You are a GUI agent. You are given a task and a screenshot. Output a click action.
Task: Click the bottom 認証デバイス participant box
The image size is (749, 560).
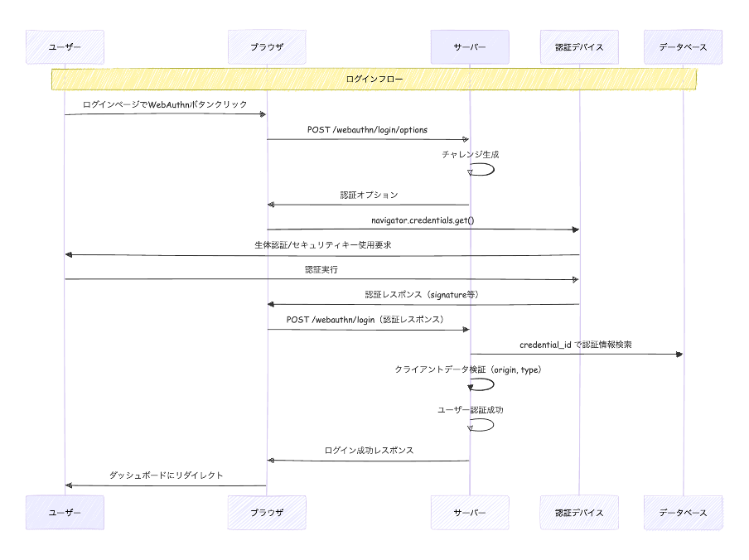point(579,513)
